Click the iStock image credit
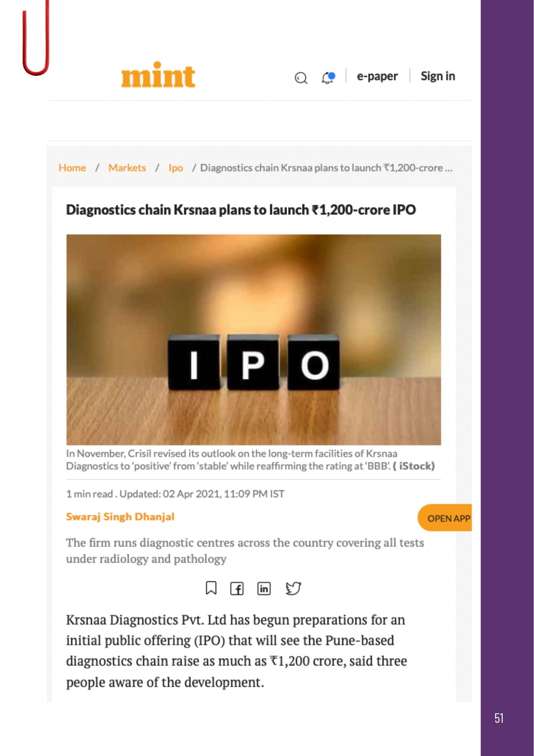534x756 pixels. point(414,466)
